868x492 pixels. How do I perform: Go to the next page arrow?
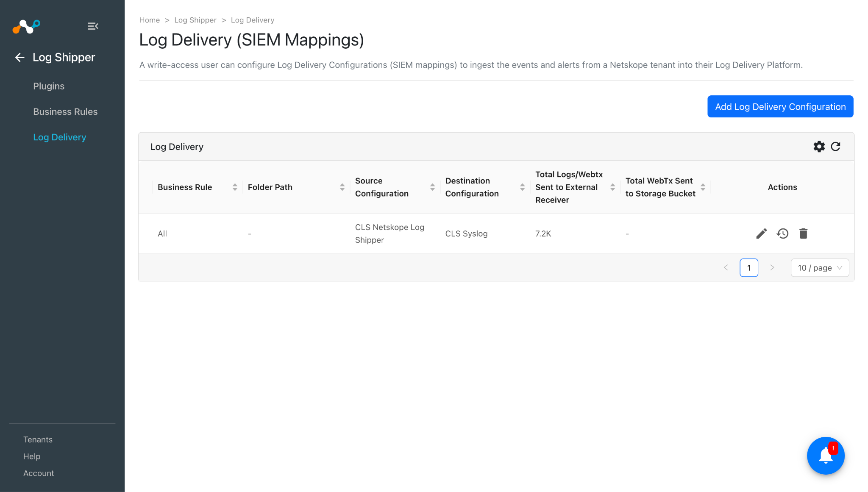(772, 268)
